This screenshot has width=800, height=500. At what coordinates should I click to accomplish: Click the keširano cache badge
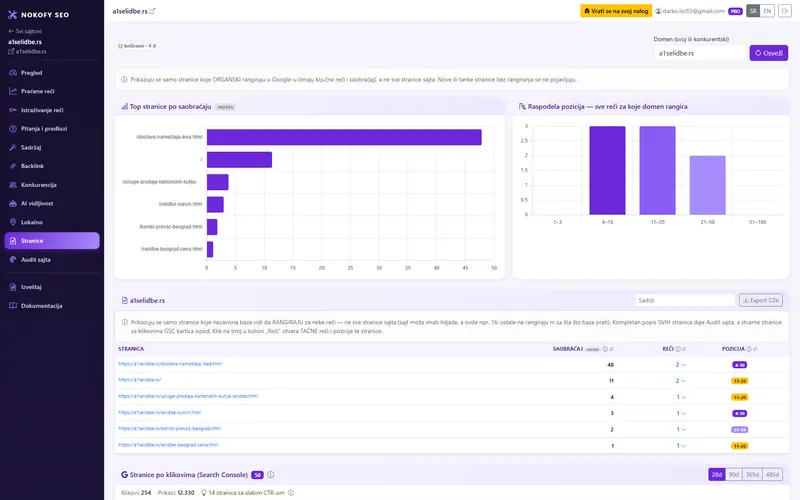(x=137, y=46)
